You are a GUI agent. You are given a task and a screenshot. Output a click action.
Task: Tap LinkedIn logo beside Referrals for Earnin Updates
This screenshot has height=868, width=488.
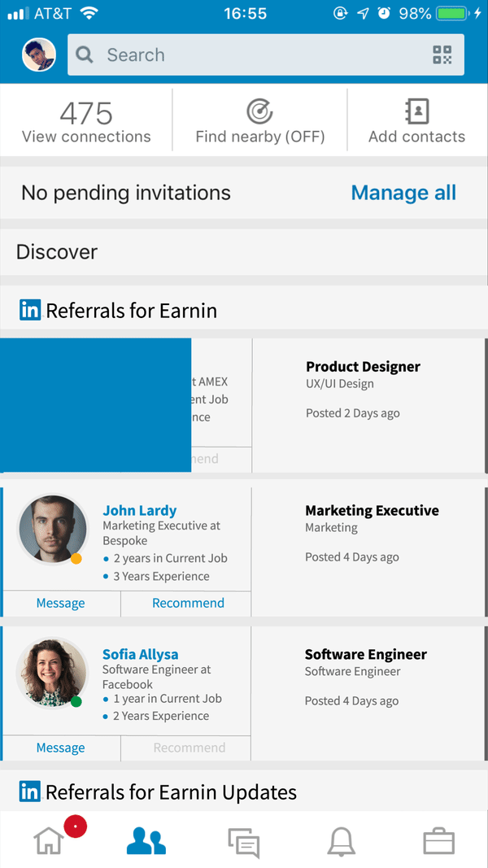[x=30, y=792]
